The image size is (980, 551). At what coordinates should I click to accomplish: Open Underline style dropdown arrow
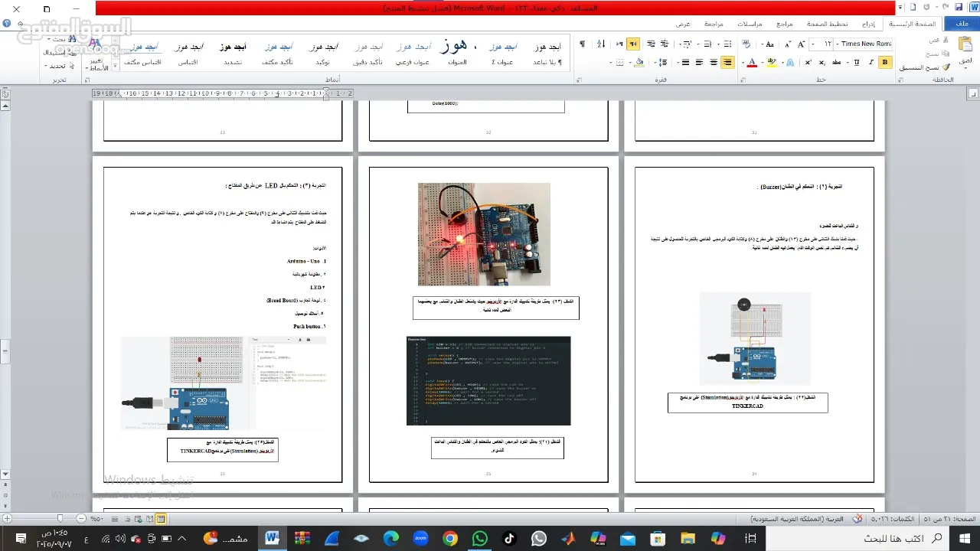point(848,62)
